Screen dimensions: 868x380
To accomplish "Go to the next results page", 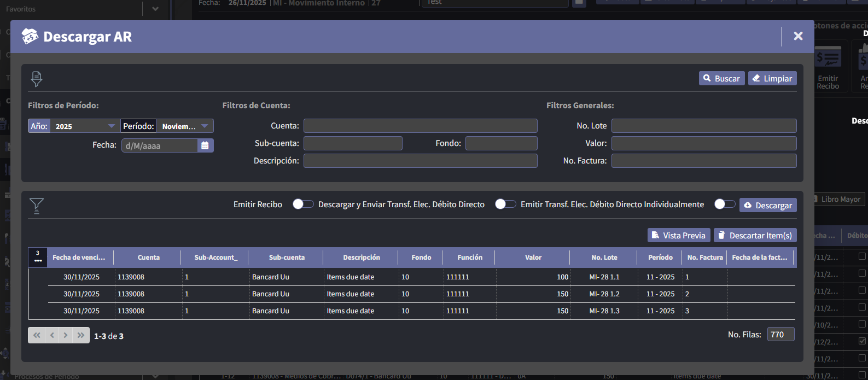I will [x=66, y=335].
